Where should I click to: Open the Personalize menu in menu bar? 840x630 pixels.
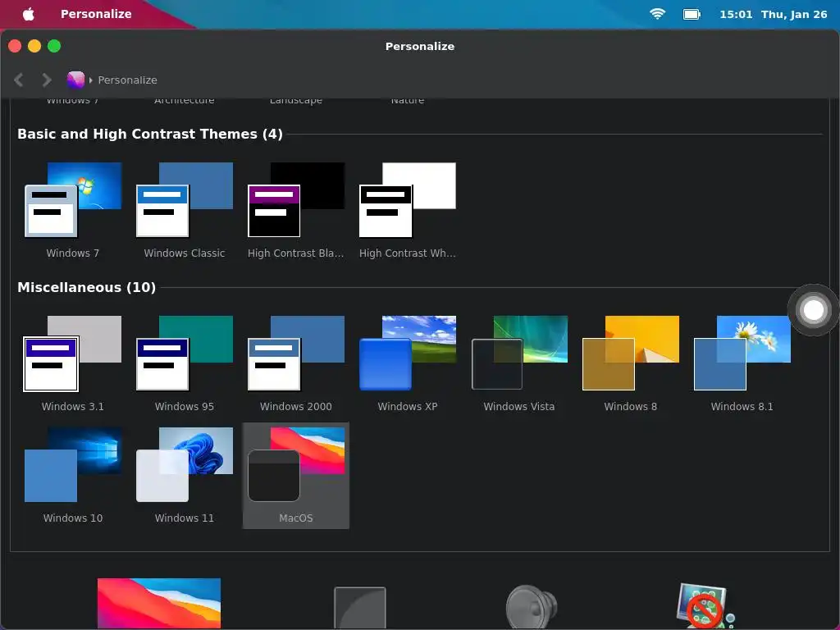point(96,14)
